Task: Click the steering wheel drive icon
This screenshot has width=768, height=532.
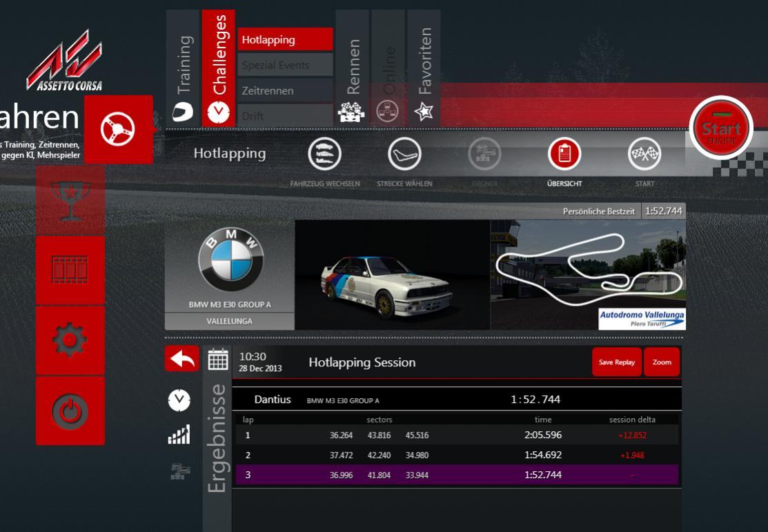Action: pyautogui.click(x=118, y=129)
